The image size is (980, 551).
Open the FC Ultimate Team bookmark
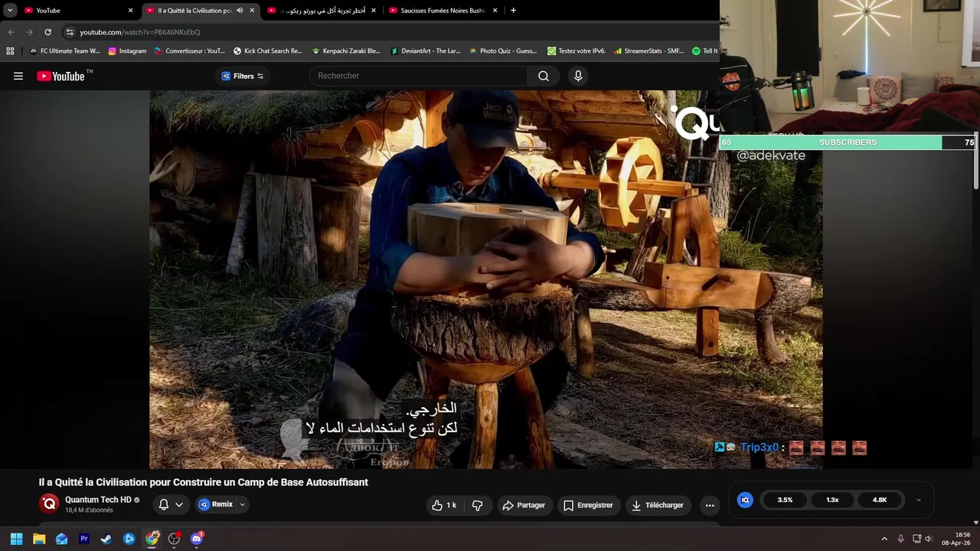click(x=65, y=51)
